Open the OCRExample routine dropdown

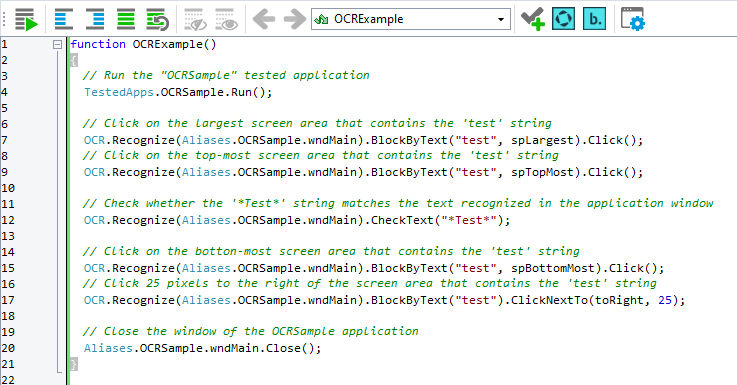(x=501, y=19)
